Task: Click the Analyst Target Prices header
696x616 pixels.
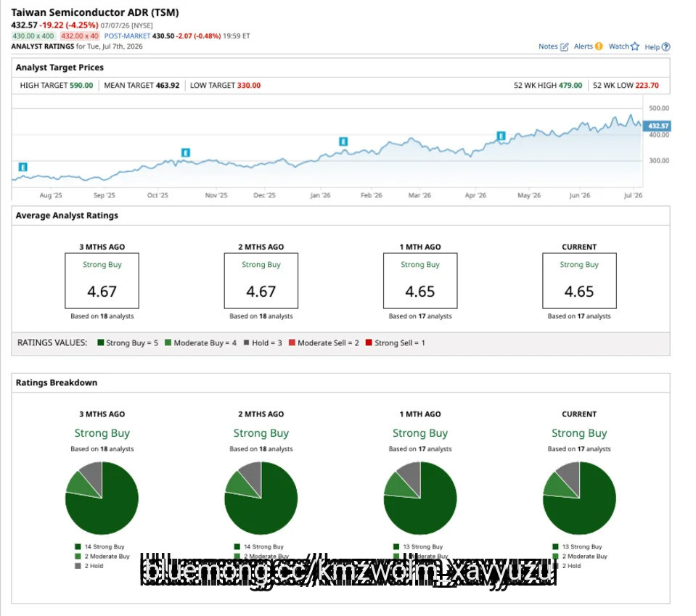Action: point(60,67)
